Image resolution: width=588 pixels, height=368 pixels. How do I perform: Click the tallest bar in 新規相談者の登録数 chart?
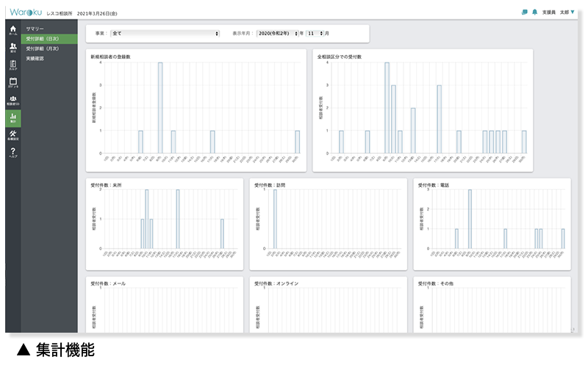pyautogui.click(x=160, y=107)
